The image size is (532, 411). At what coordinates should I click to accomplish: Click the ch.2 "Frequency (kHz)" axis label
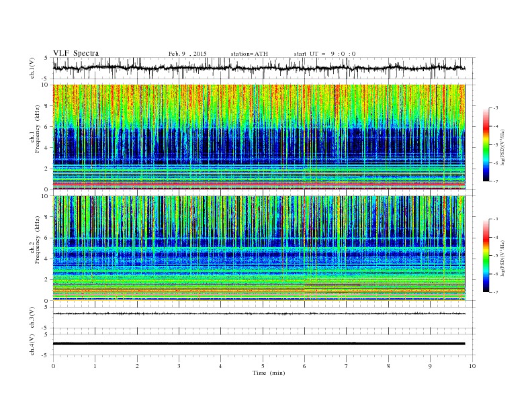[x=38, y=239]
